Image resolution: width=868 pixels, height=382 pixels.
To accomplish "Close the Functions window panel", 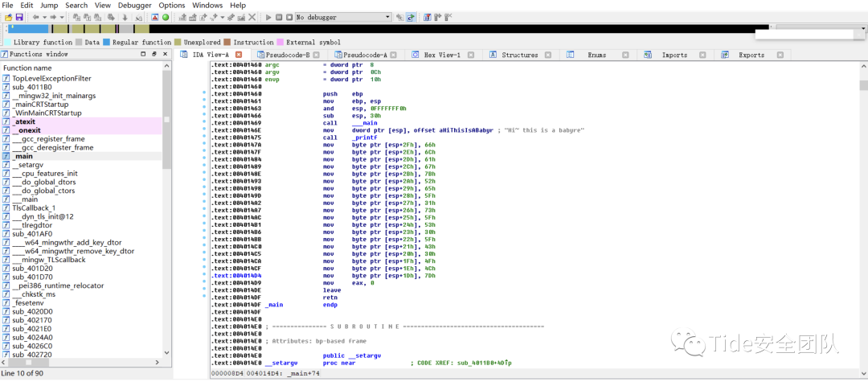I will click(x=163, y=54).
